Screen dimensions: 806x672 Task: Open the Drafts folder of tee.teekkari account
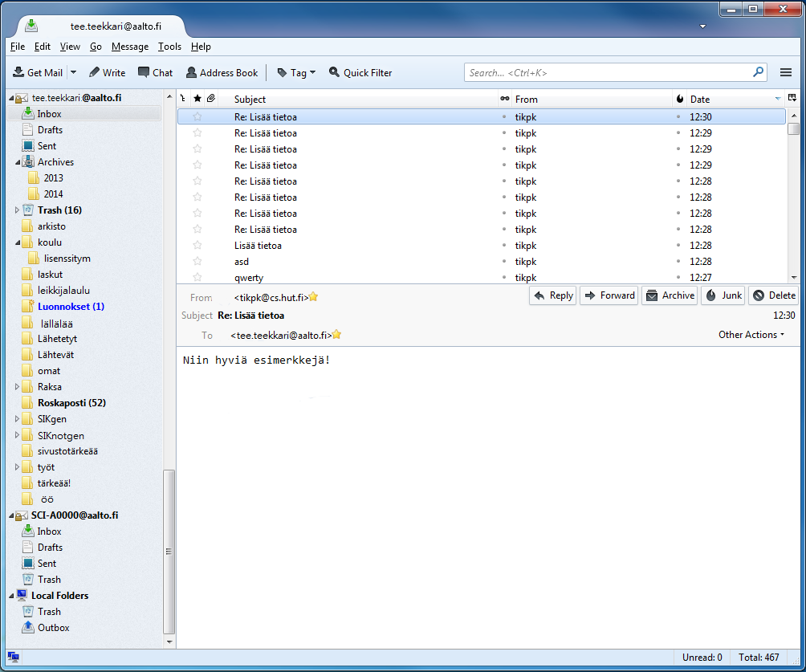tap(50, 130)
